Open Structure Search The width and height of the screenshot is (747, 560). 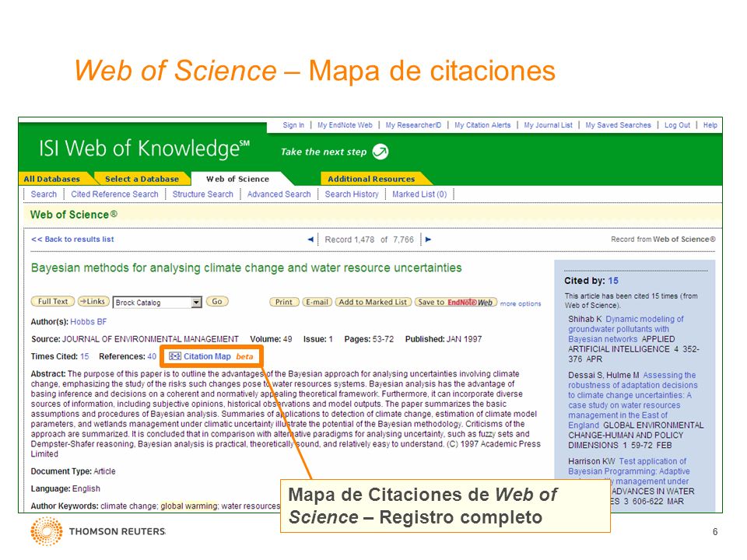(x=203, y=194)
